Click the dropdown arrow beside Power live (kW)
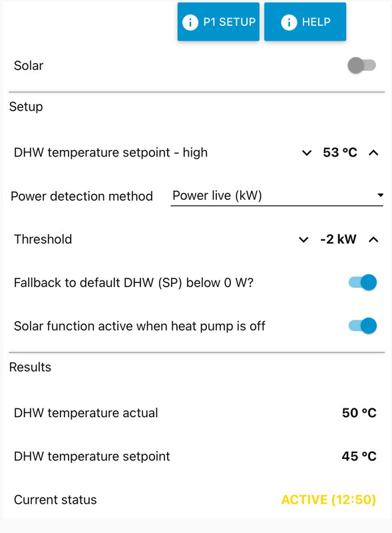This screenshot has width=392, height=533. point(380,195)
